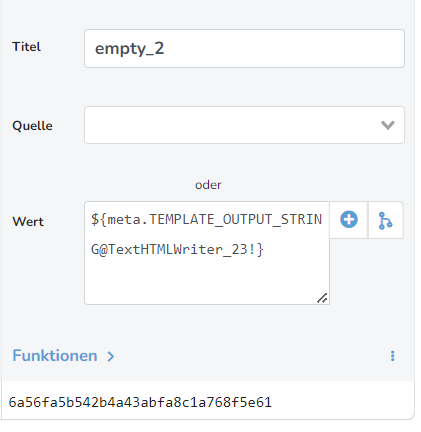
Task: Place cursor in blank area of Wert textarea
Action: (207, 280)
